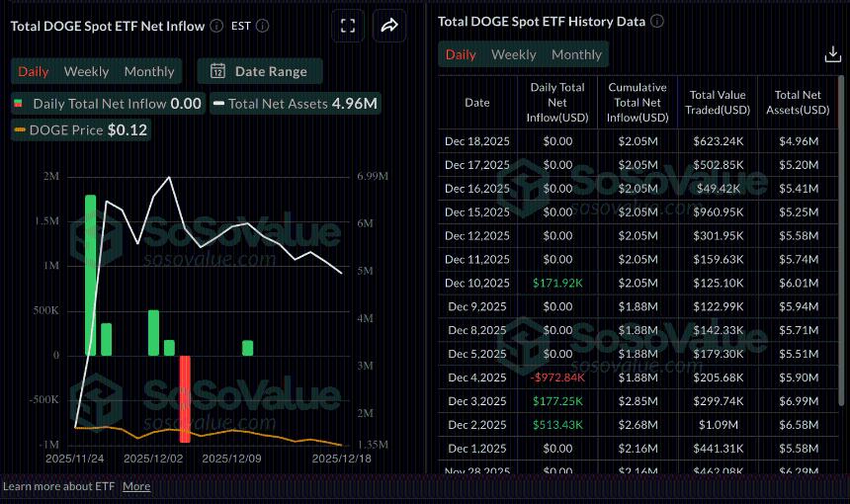Viewport: 850px width, 504px height.
Task: Click the $513.43K inflow value
Action: (x=557, y=425)
